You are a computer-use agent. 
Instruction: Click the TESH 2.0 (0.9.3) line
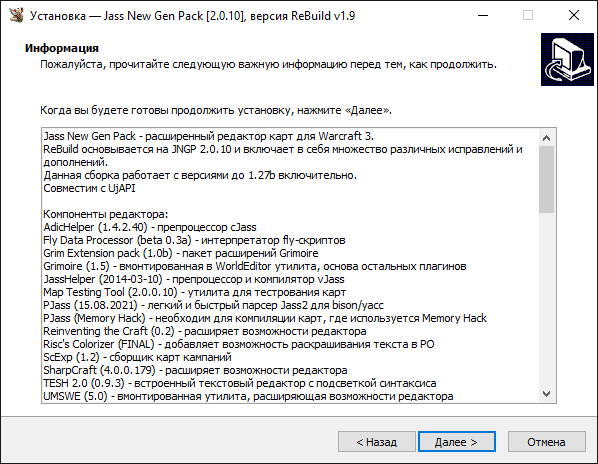point(240,383)
